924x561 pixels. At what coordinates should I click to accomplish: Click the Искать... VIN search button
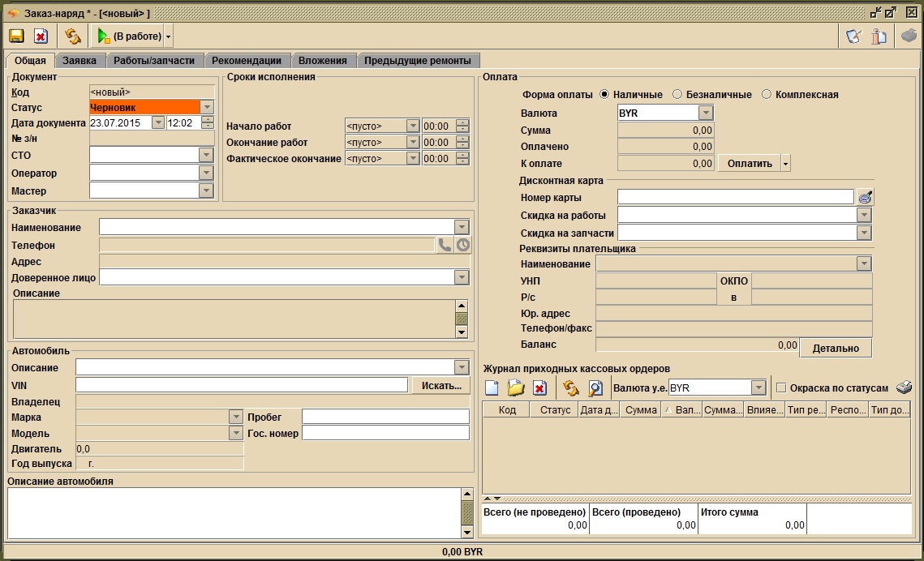[x=441, y=386]
